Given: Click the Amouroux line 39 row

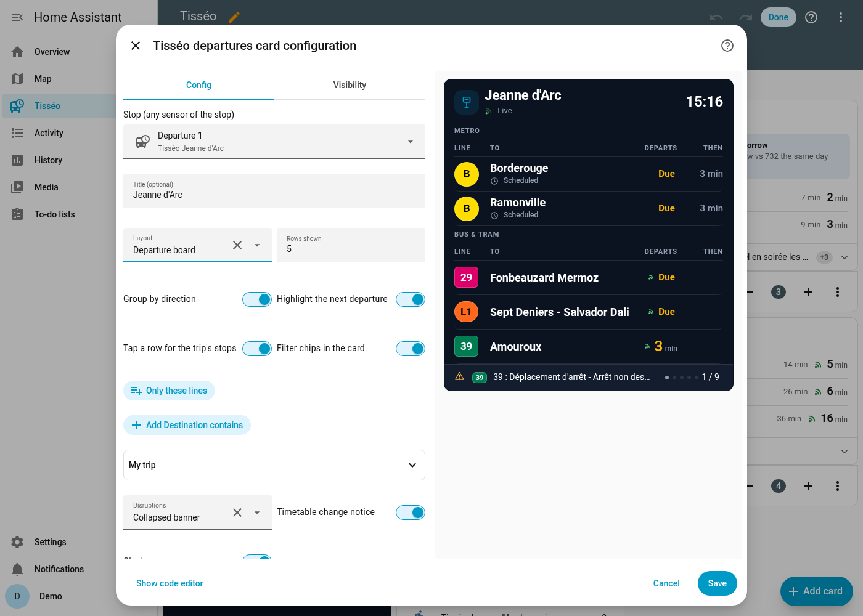Looking at the screenshot, I should pos(589,346).
